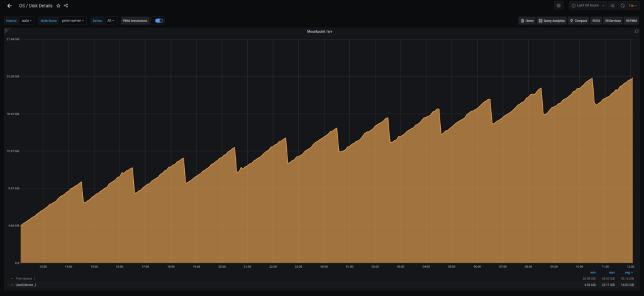Open the Services menu
This screenshot has width=644, height=296.
coord(613,21)
